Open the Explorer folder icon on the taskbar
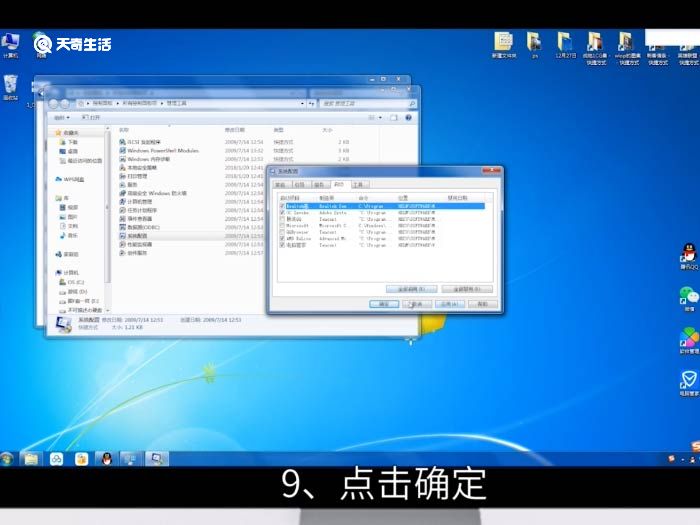700x525 pixels. 31,458
